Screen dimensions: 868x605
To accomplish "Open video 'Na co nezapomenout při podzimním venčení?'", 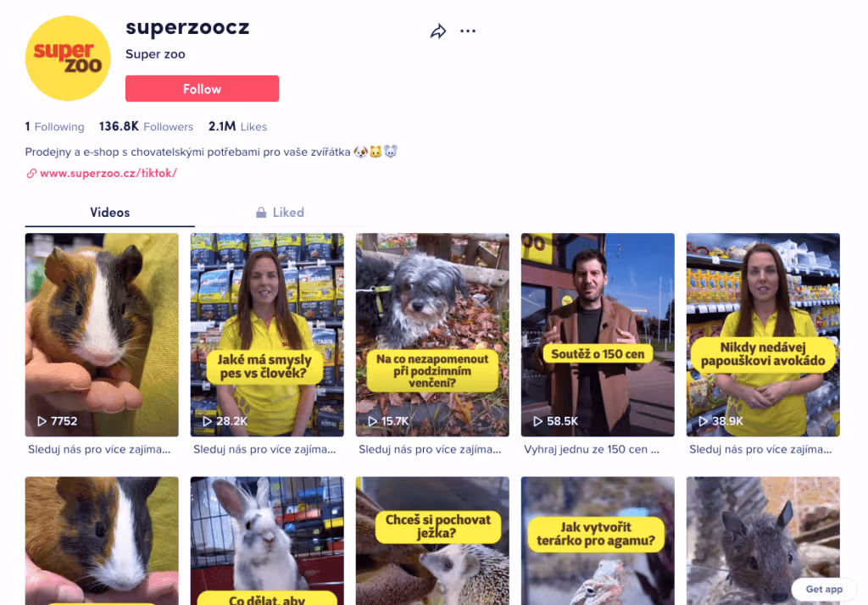I will point(432,335).
